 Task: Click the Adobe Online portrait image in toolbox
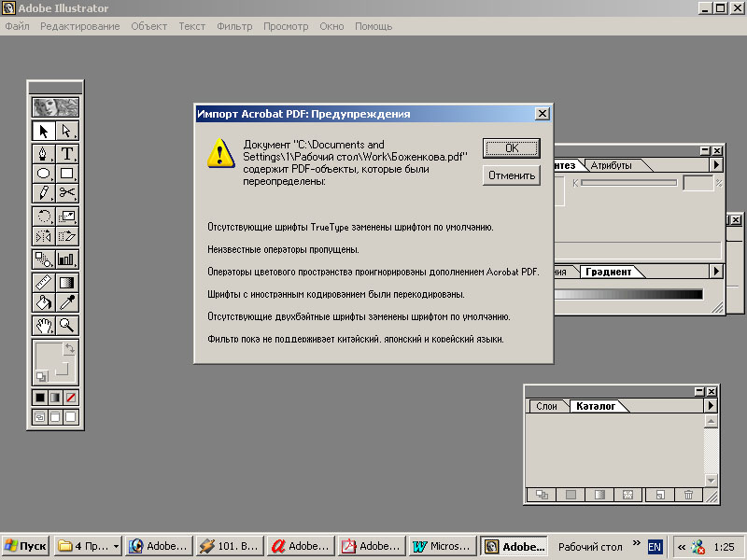[x=55, y=107]
